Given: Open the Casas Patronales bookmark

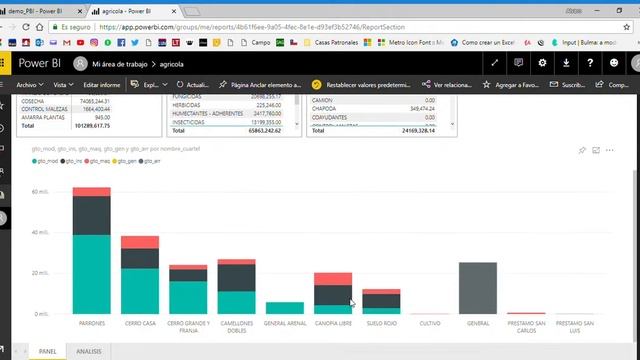Looking at the screenshot, I should [331, 42].
